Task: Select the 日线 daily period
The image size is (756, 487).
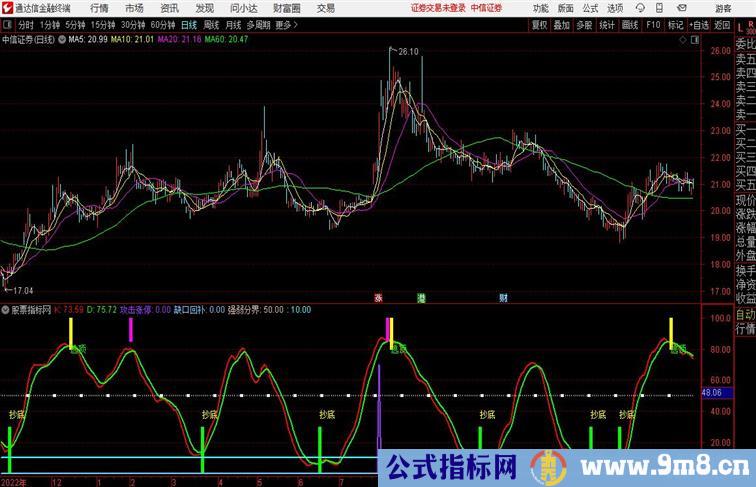Action: pyautogui.click(x=189, y=25)
